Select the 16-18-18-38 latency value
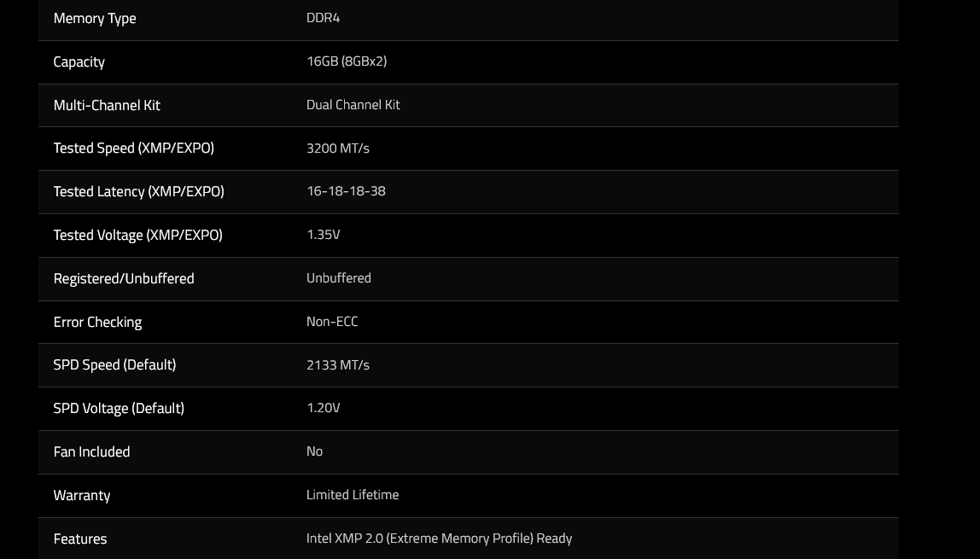 [346, 191]
